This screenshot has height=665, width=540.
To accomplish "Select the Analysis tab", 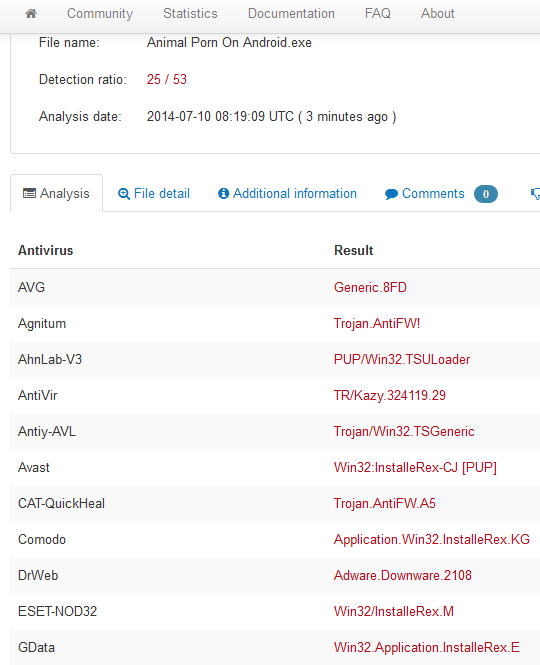I will 56,193.
